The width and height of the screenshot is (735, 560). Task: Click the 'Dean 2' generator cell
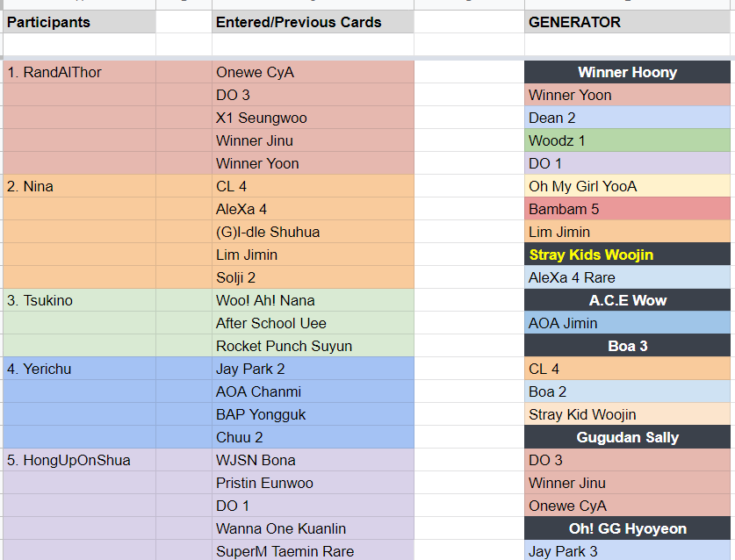(627, 118)
